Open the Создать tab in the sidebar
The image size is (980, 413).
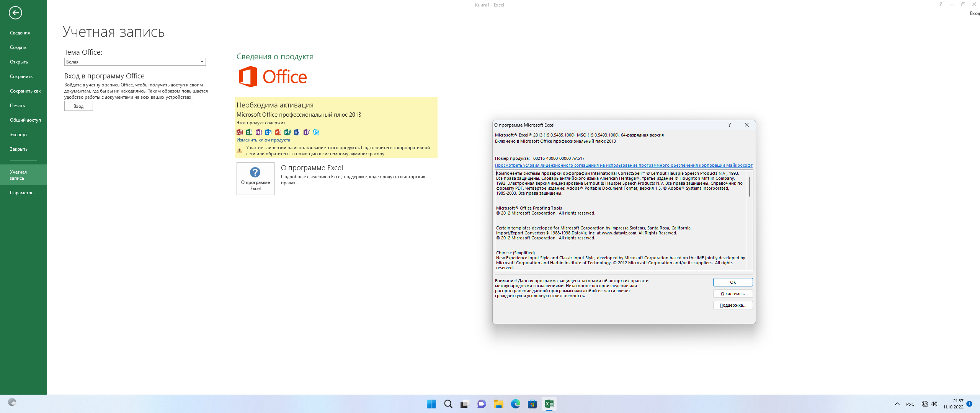[23, 47]
